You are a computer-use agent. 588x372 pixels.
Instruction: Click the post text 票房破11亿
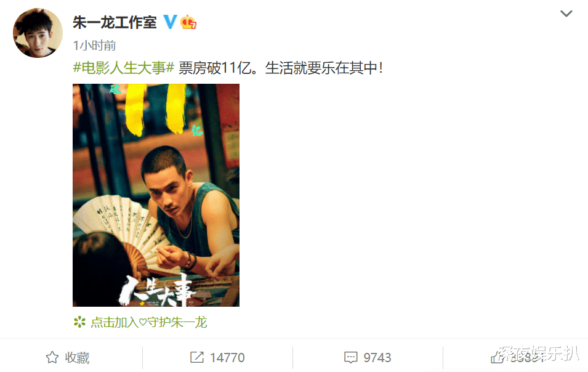click(215, 68)
